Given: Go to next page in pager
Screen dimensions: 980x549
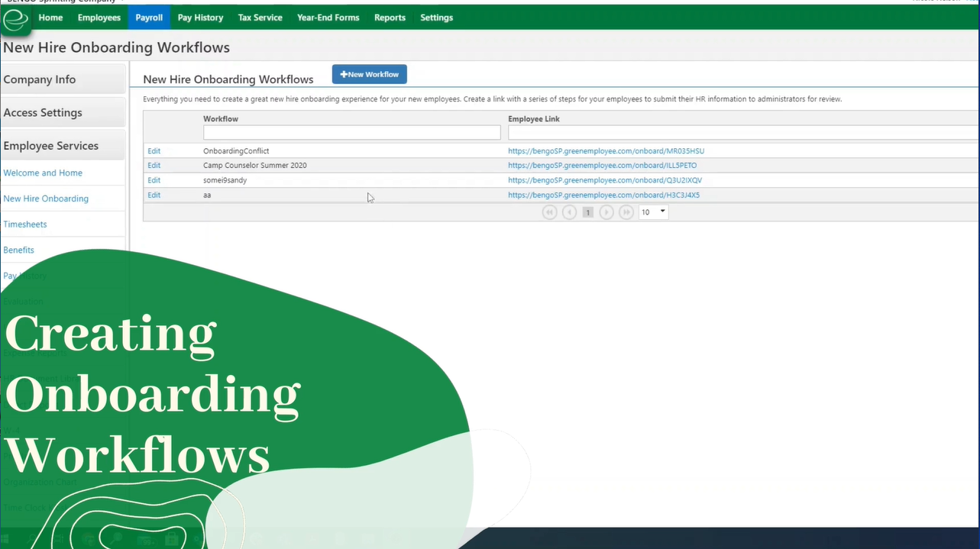Looking at the screenshot, I should coord(606,212).
